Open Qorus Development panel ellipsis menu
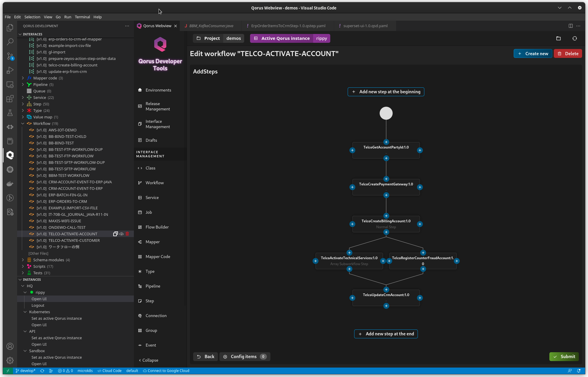This screenshot has width=588, height=377. click(x=127, y=26)
